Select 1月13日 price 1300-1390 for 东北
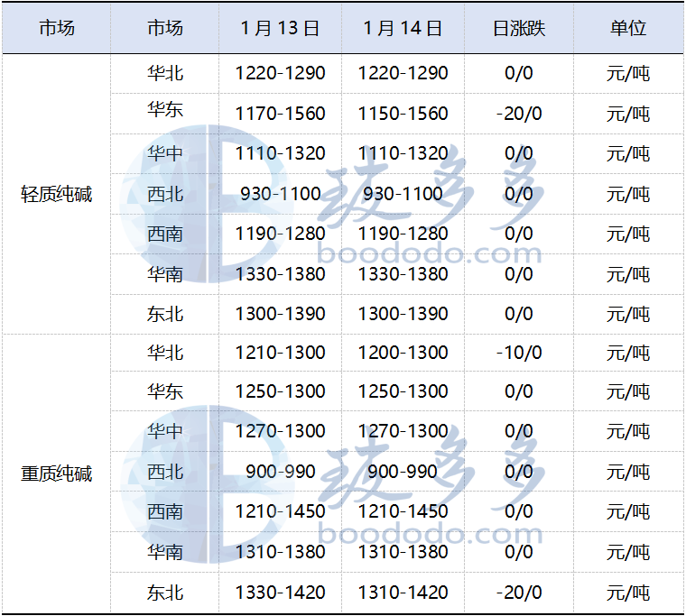 280,314
